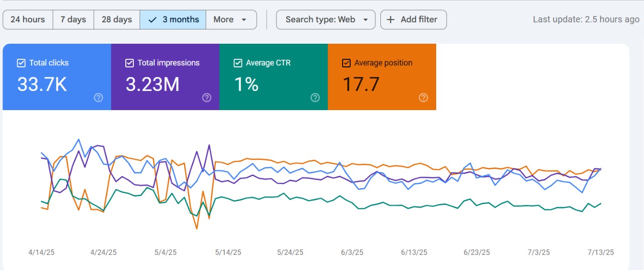Click the orange Average position card
The width and height of the screenshot is (644, 270).
(x=382, y=77)
